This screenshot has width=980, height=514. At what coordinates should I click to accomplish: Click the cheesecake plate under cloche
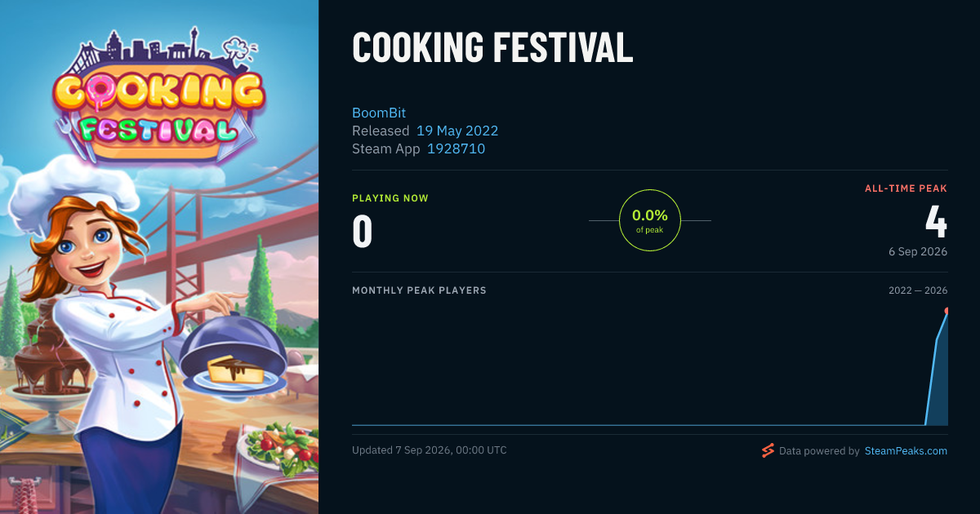coord(234,372)
